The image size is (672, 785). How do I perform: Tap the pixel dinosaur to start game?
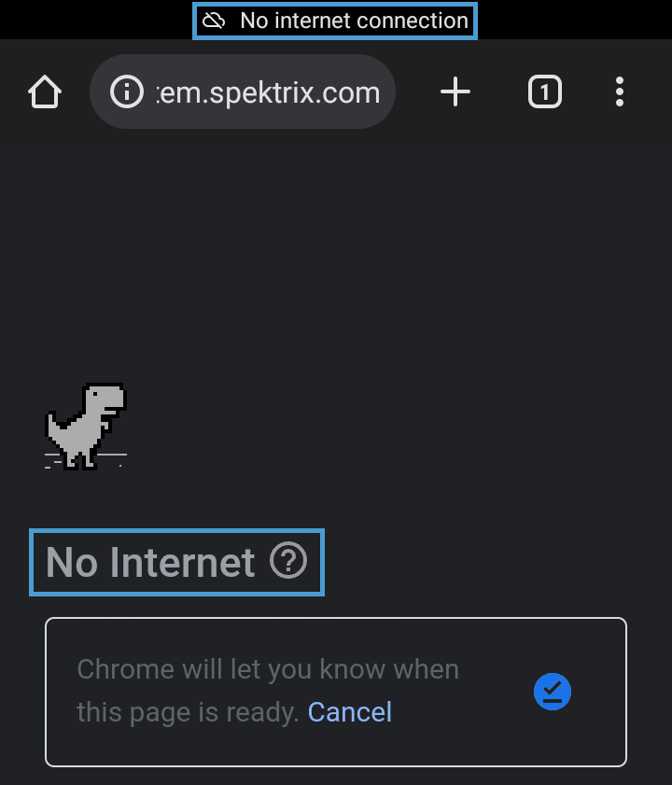coord(88,424)
